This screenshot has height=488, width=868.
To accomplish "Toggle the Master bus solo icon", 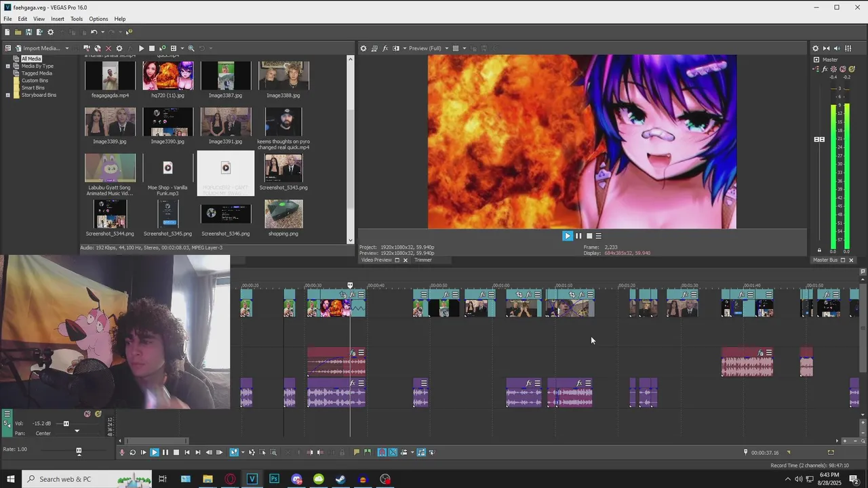I will click(x=851, y=68).
